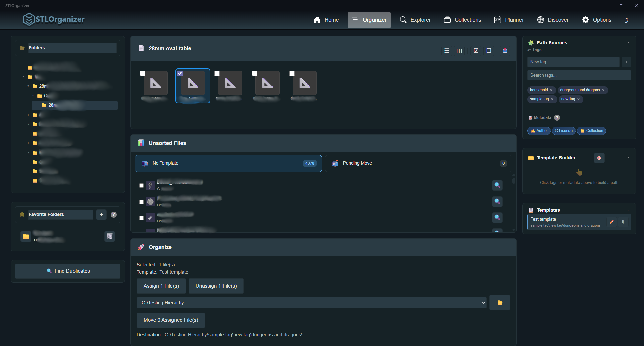
Task: Open the palette icon in Template Builder
Action: [599, 158]
